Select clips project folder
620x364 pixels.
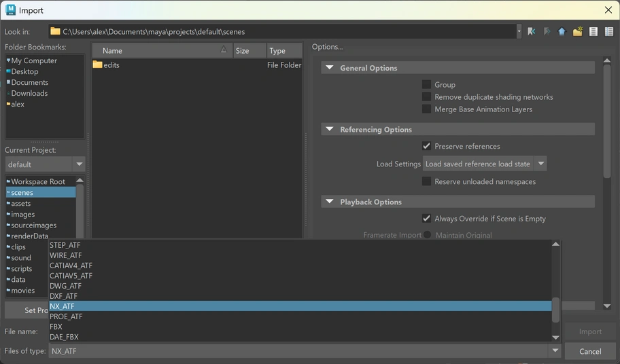18,247
